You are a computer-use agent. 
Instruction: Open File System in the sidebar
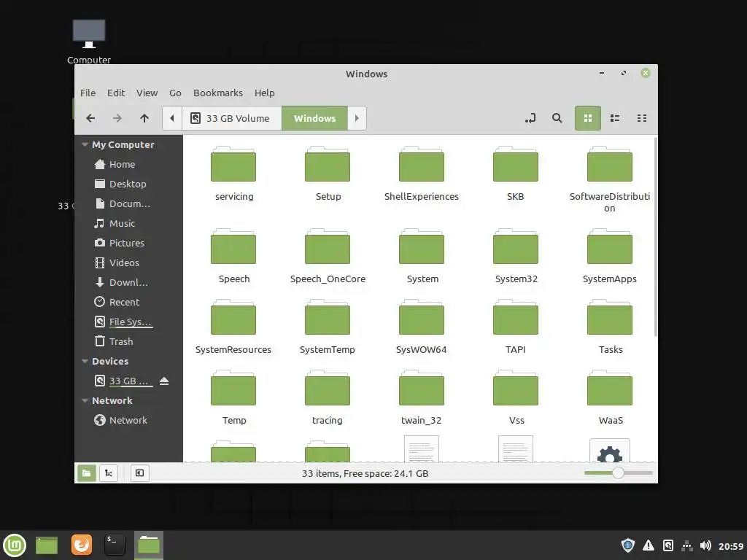128,322
